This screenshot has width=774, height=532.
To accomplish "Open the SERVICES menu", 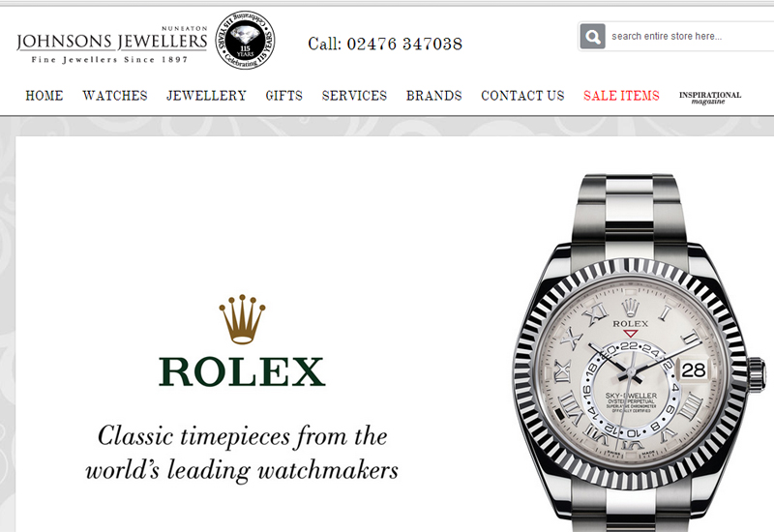I will click(x=354, y=95).
